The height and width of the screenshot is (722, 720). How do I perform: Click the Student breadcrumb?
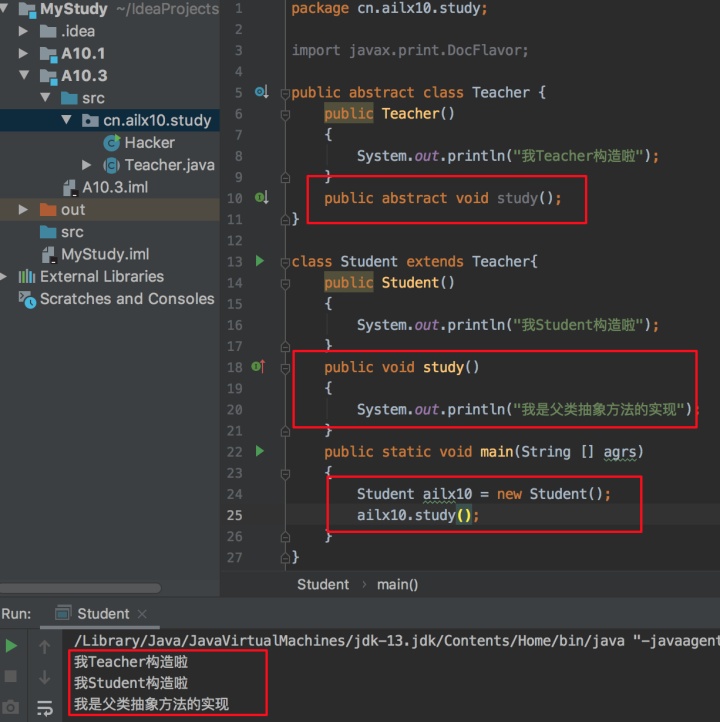(323, 585)
